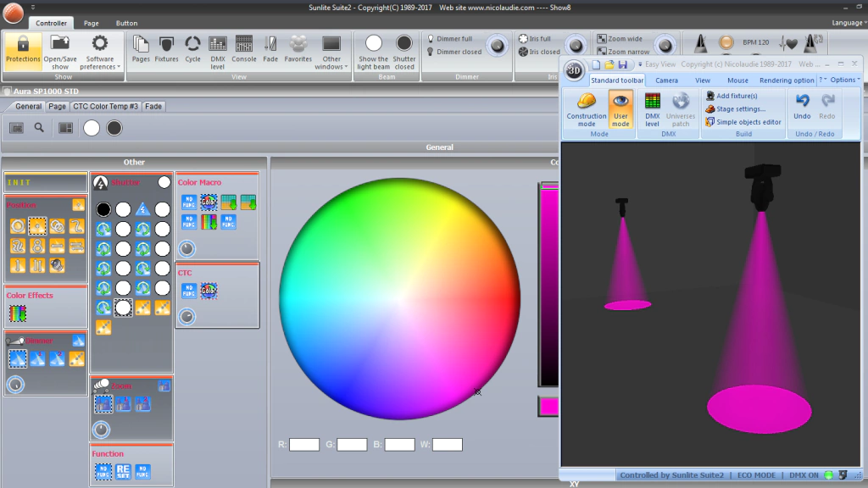Click the Protections lock icon
This screenshot has width=868, height=488.
23,51
